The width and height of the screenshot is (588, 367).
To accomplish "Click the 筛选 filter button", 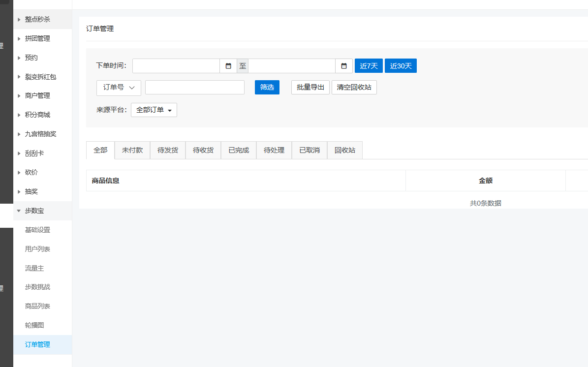I will [267, 88].
